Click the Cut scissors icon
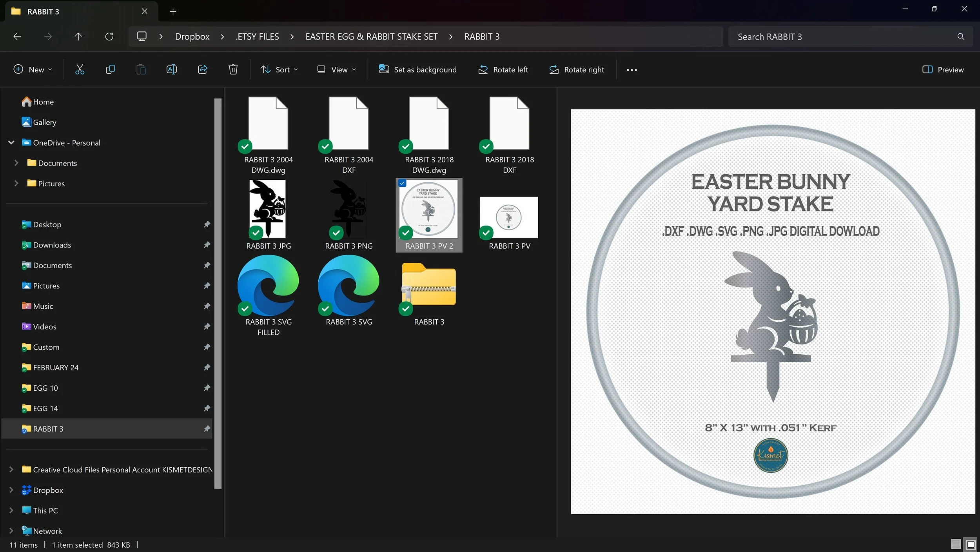 (80, 69)
